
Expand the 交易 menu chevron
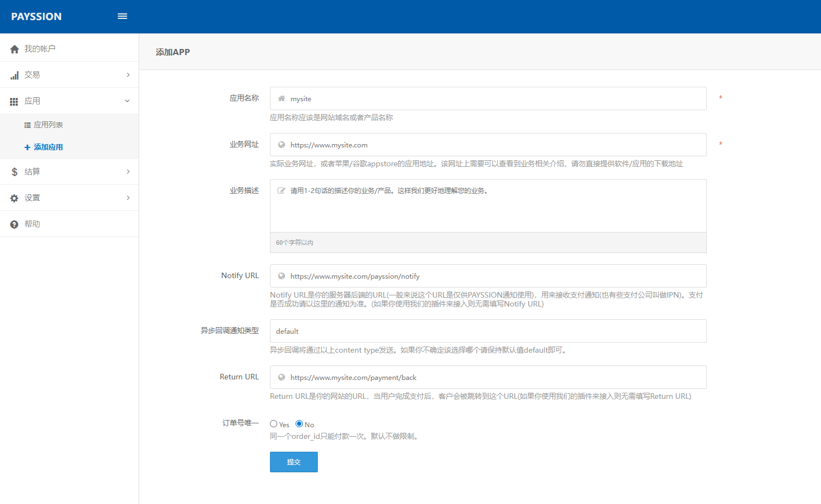[x=128, y=75]
